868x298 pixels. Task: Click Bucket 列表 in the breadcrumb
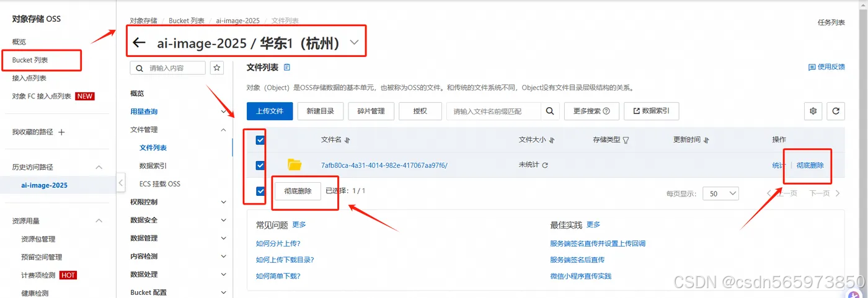(x=187, y=20)
